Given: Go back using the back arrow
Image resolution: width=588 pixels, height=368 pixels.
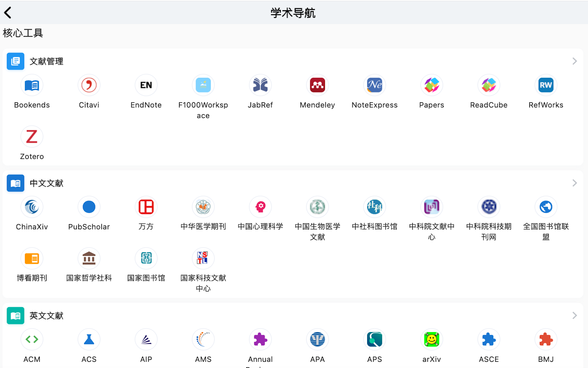Looking at the screenshot, I should tap(8, 13).
